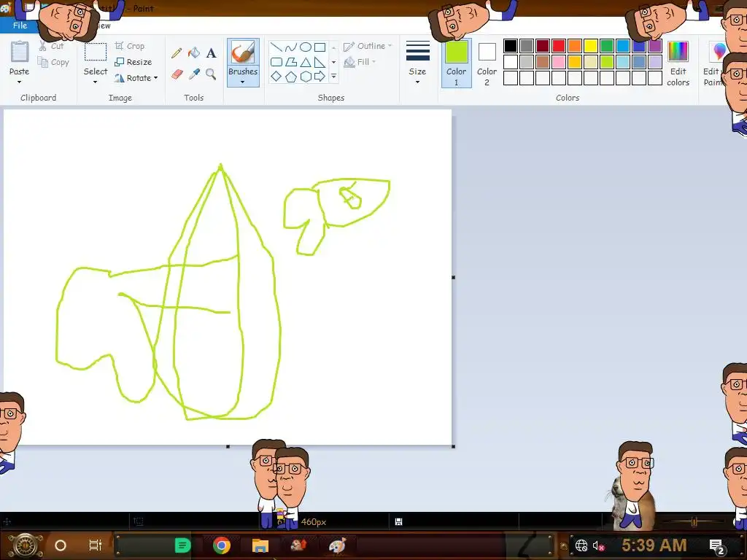Click the rectangular Select icon

(96, 52)
